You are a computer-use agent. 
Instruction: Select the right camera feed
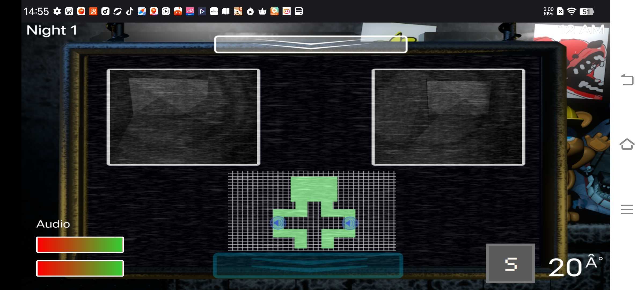click(x=448, y=117)
